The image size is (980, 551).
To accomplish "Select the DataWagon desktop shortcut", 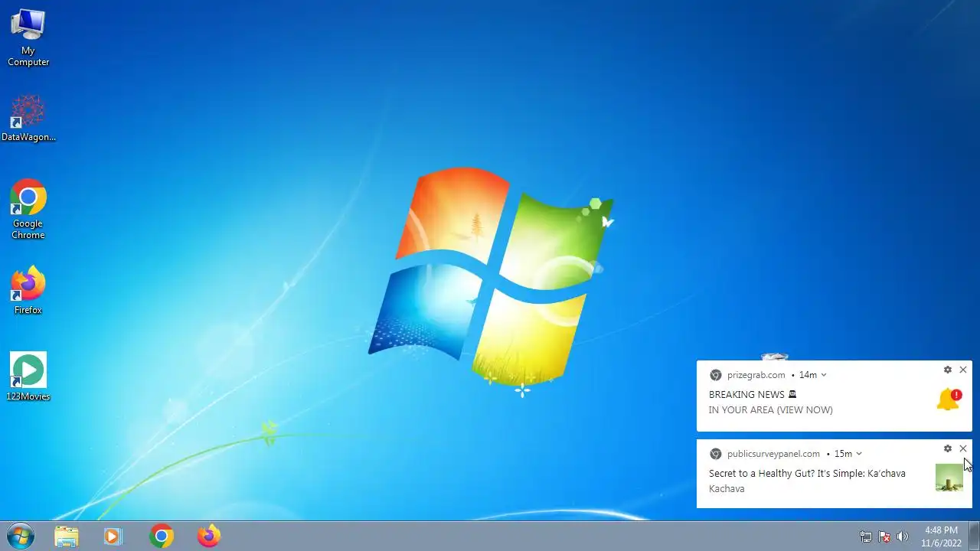I will (28, 119).
